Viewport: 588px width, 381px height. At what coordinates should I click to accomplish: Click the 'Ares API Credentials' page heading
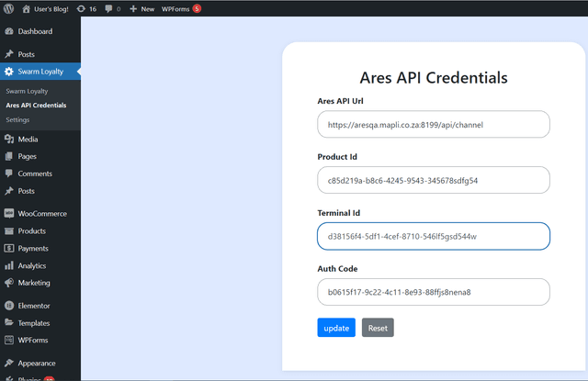pos(434,77)
